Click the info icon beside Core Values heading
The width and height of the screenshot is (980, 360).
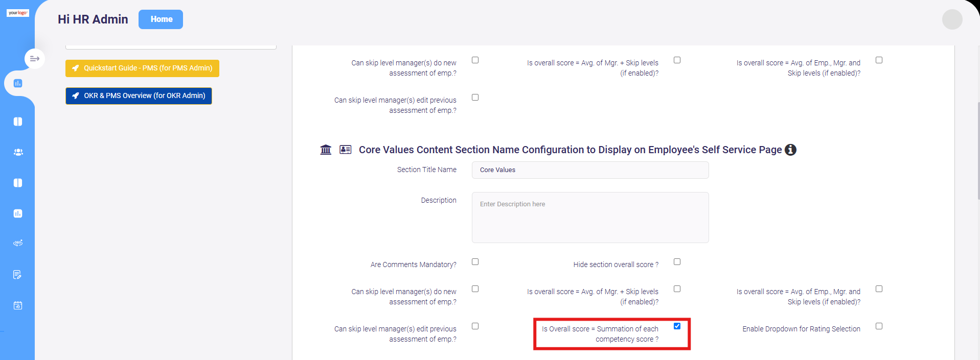point(790,150)
